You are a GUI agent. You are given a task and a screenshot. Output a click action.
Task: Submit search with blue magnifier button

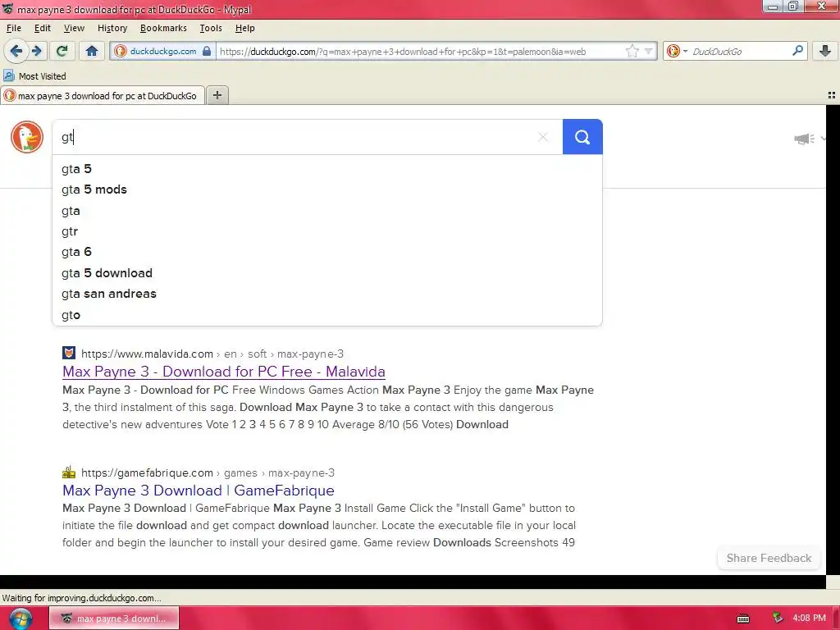pos(582,137)
